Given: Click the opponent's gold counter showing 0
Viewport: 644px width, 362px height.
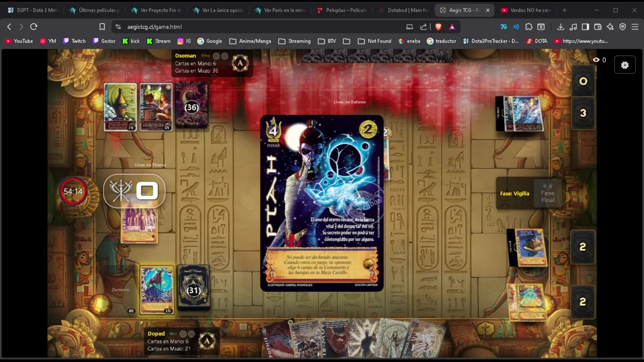Looking at the screenshot, I should tap(583, 81).
